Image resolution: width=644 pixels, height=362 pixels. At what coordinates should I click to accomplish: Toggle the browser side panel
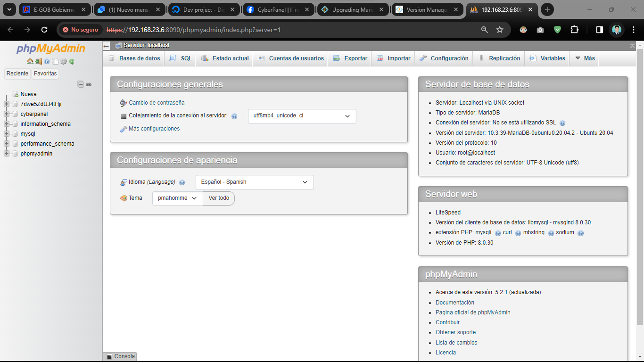pos(599,30)
